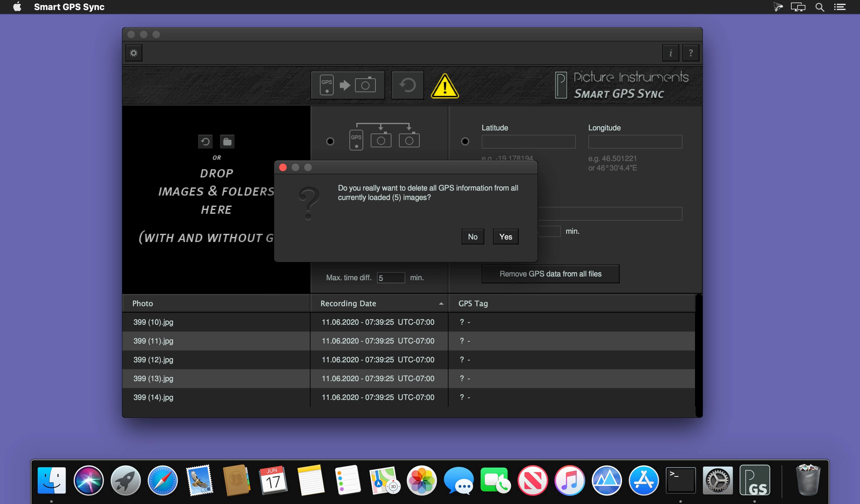This screenshot has width=860, height=504.
Task: Select the GPS-to-multiple-cameras radio option
Action: coord(330,141)
